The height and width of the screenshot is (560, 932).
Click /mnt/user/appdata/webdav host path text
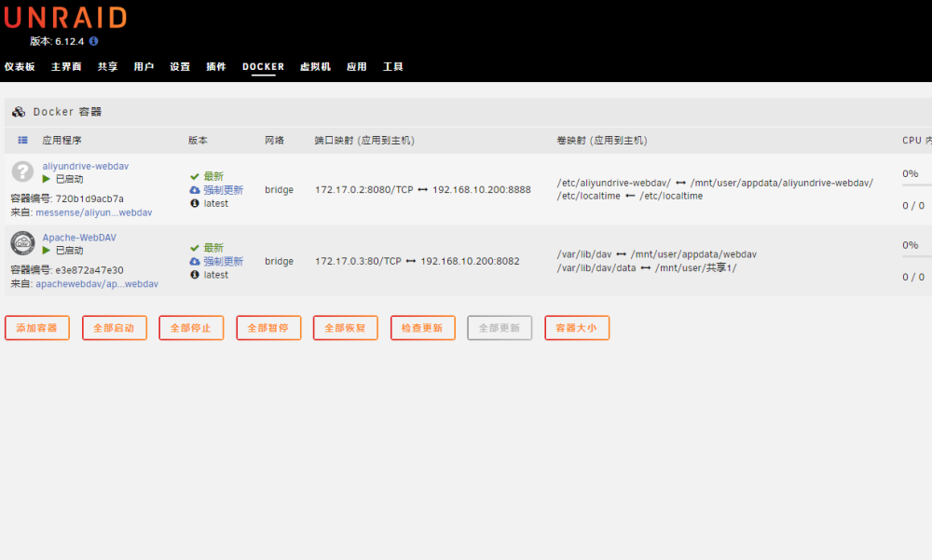pyautogui.click(x=693, y=254)
